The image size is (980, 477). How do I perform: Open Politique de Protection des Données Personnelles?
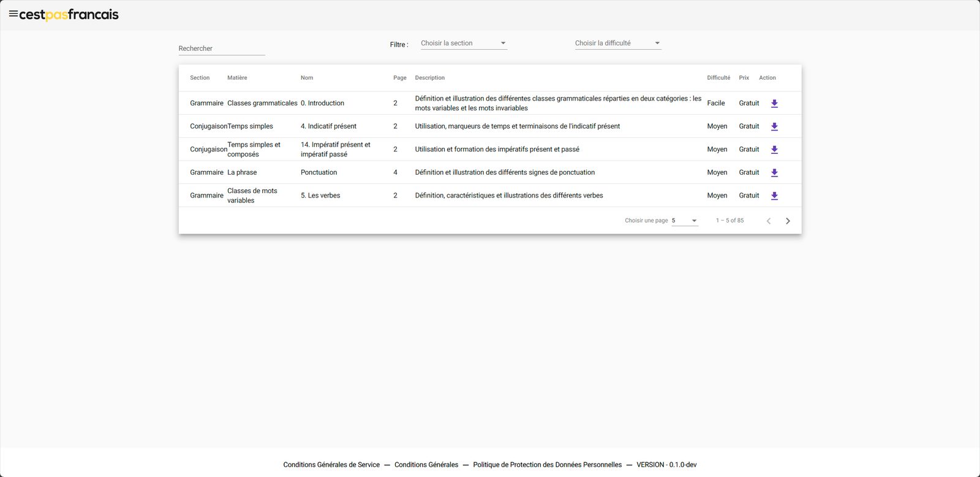point(547,465)
